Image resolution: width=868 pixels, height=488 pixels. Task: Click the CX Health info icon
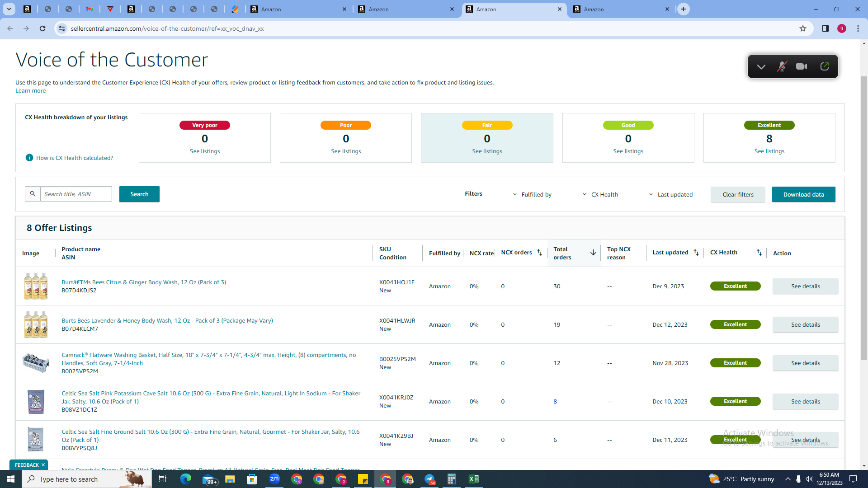coord(29,158)
